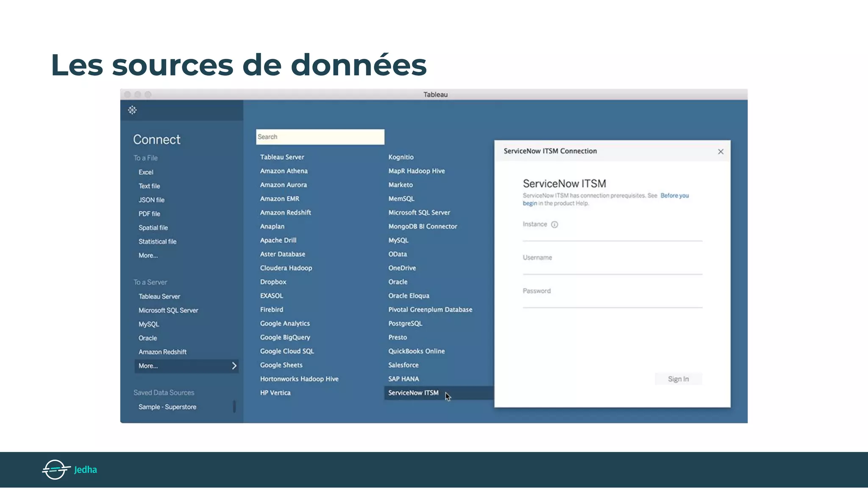Click the Search connectors field
This screenshot has width=868, height=488.
[320, 137]
